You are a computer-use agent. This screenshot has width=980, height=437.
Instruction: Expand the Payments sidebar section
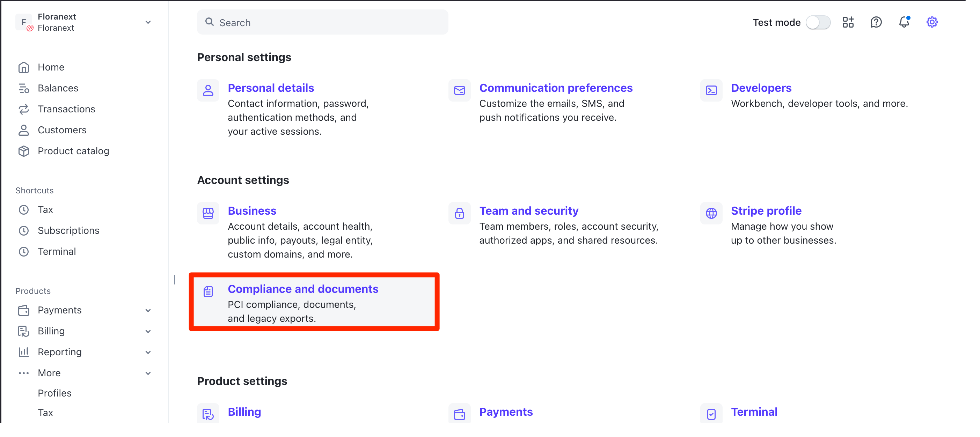click(x=148, y=310)
